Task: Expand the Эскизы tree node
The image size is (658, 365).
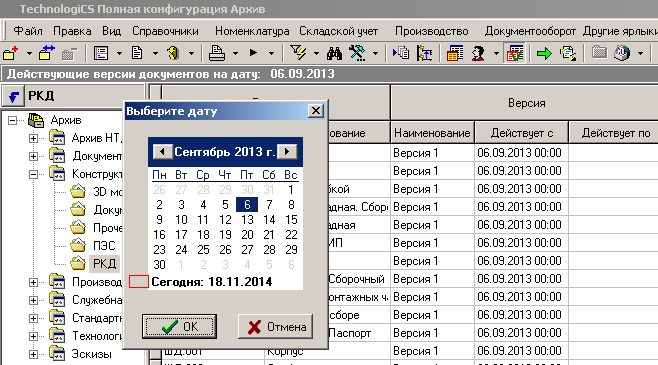Action: (x=33, y=354)
